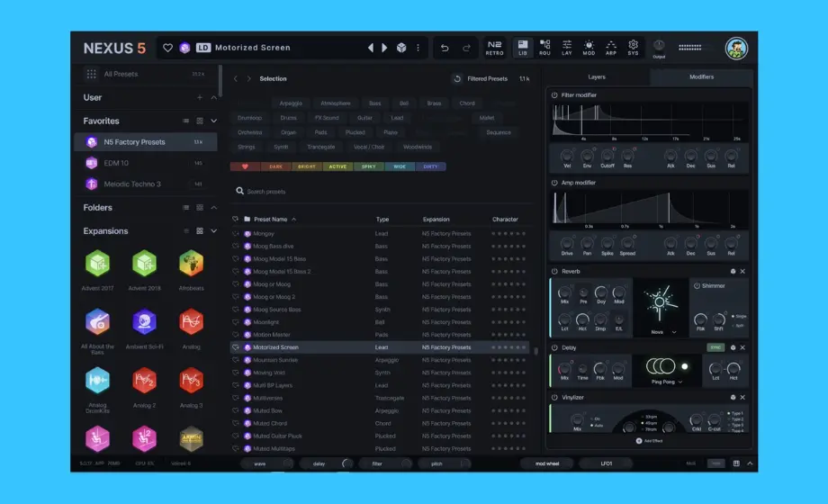Screen dimensions: 828x504
Task: Undo the last change
Action: [x=445, y=48]
